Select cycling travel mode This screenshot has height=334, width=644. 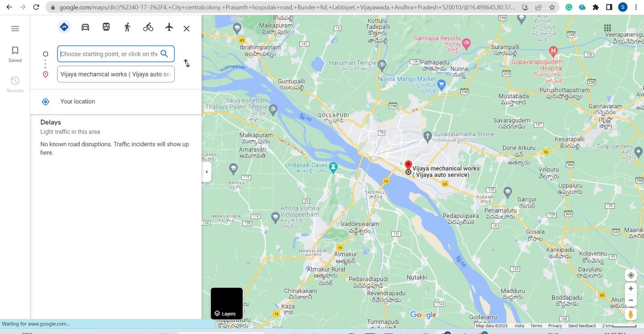[148, 27]
